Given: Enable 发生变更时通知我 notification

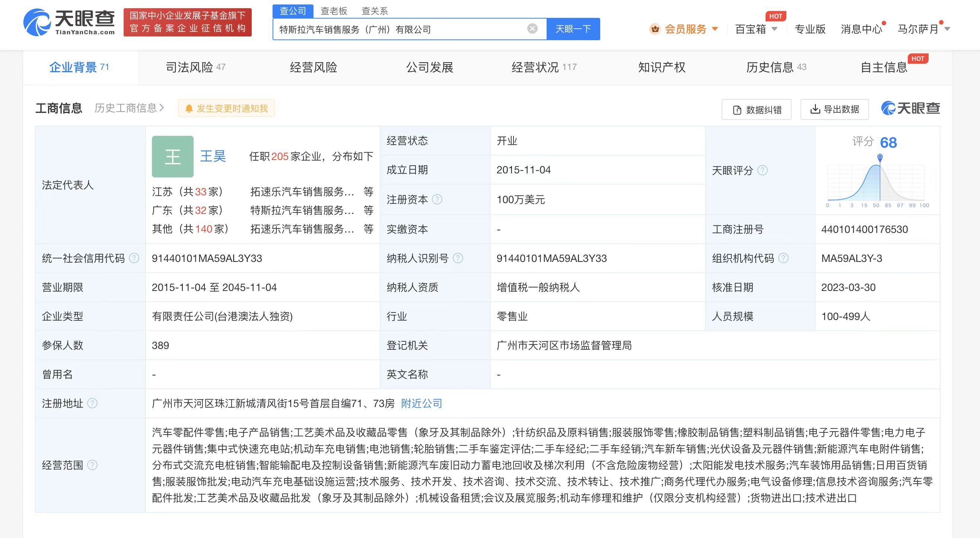Looking at the screenshot, I should click(x=226, y=108).
